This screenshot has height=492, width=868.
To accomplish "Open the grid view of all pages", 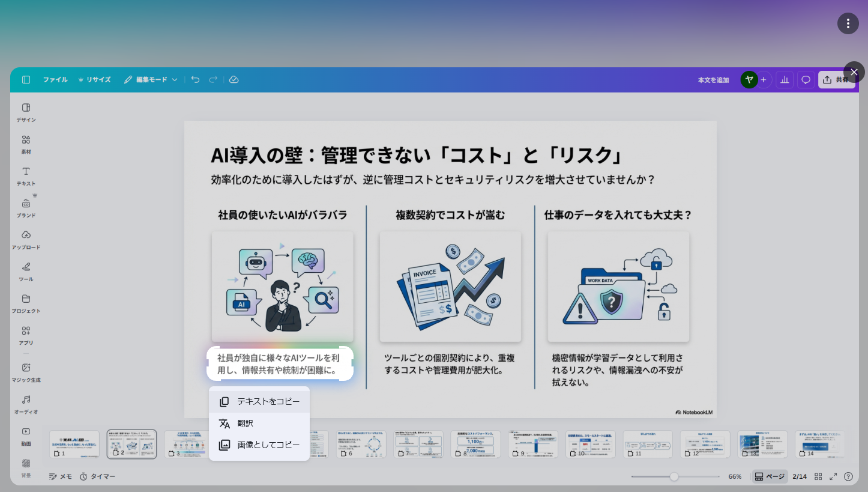I will [x=818, y=476].
